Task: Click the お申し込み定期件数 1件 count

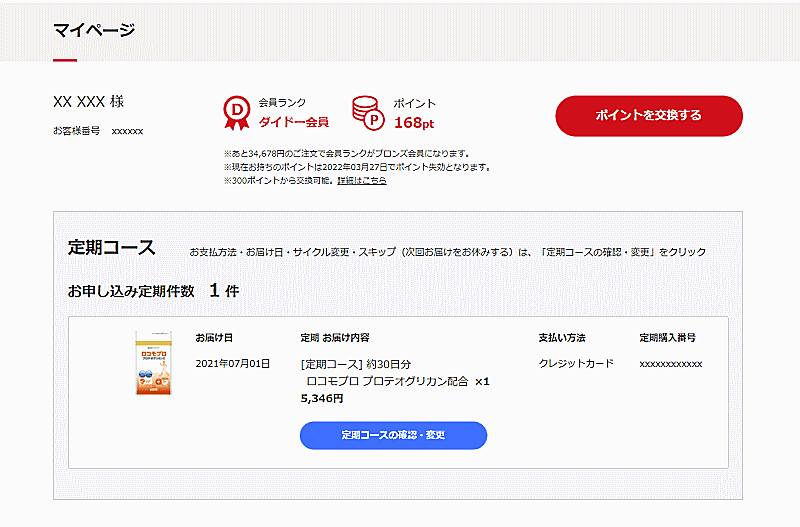Action: (x=153, y=291)
